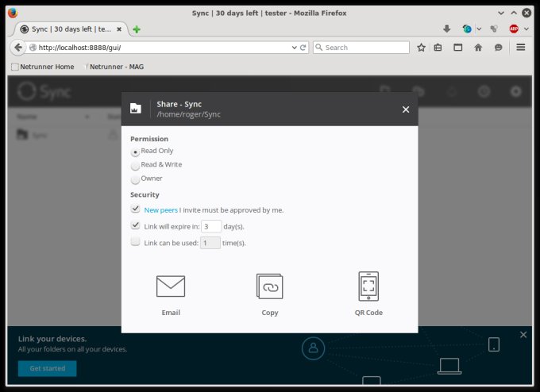
Task: Select the Sync folder row
Action: click(x=65, y=135)
